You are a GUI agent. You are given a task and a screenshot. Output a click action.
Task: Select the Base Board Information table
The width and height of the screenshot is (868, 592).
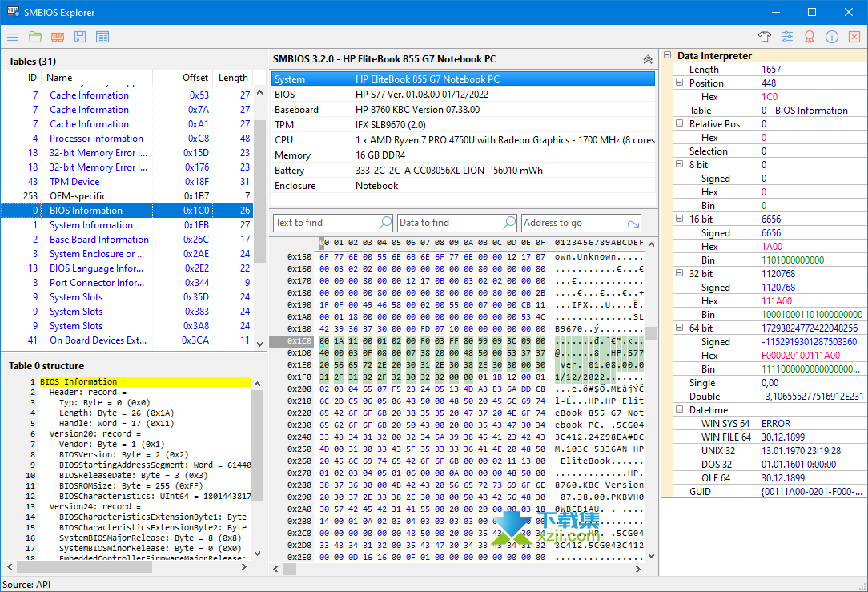pos(127,240)
